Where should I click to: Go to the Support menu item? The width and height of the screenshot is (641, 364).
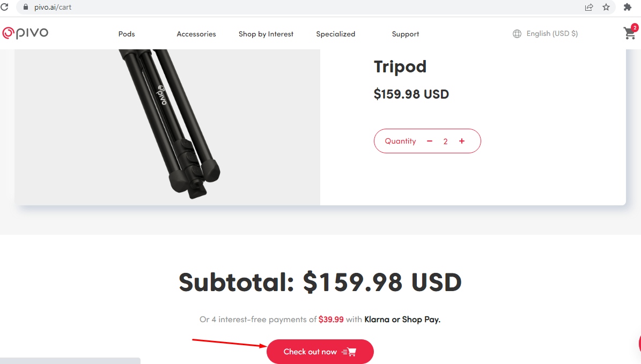406,34
